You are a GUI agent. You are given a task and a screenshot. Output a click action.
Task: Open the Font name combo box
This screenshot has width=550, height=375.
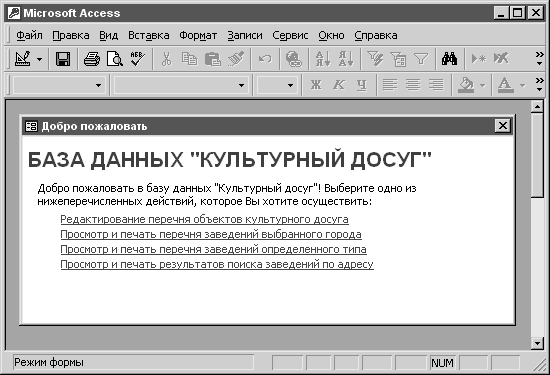coord(180,85)
